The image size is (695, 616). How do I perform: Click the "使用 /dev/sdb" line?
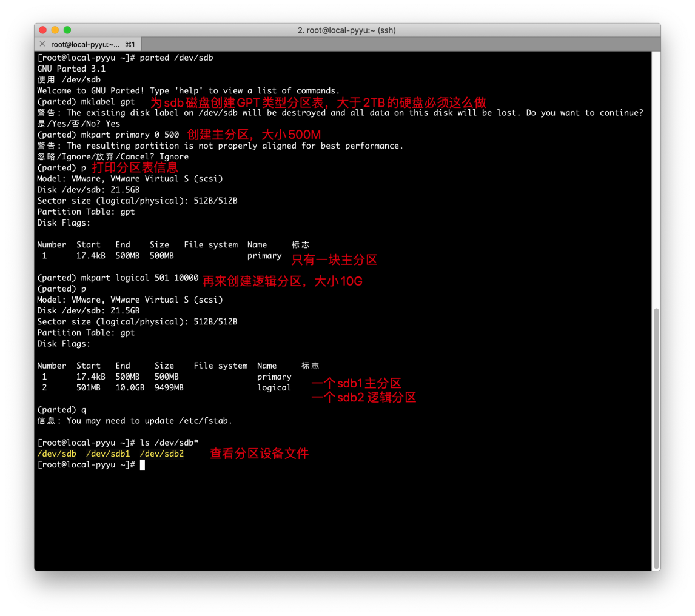[x=69, y=80]
